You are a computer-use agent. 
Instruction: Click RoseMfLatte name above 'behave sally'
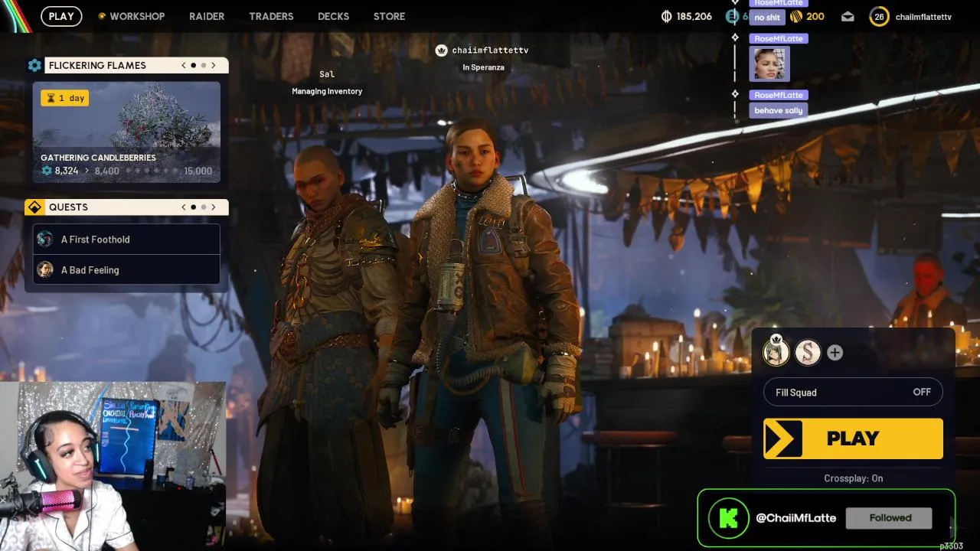click(779, 95)
